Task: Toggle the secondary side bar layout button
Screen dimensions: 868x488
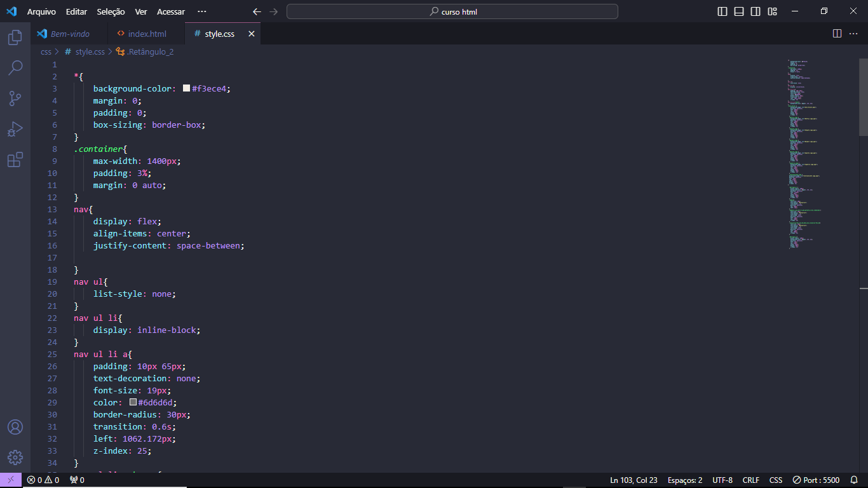Action: (756, 11)
